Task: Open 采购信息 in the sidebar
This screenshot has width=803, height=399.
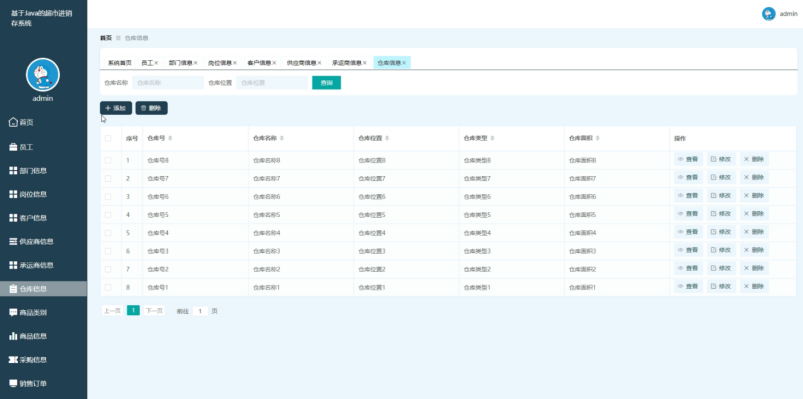Action: point(28,360)
